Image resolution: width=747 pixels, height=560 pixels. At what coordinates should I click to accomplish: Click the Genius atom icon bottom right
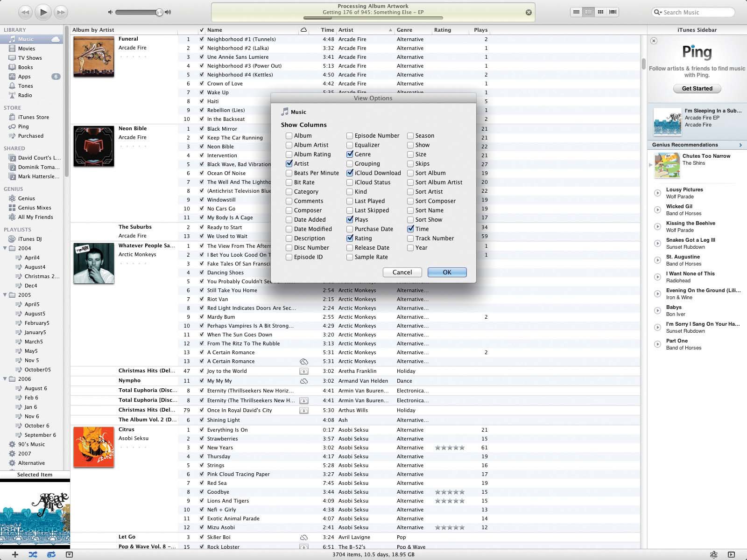(713, 554)
